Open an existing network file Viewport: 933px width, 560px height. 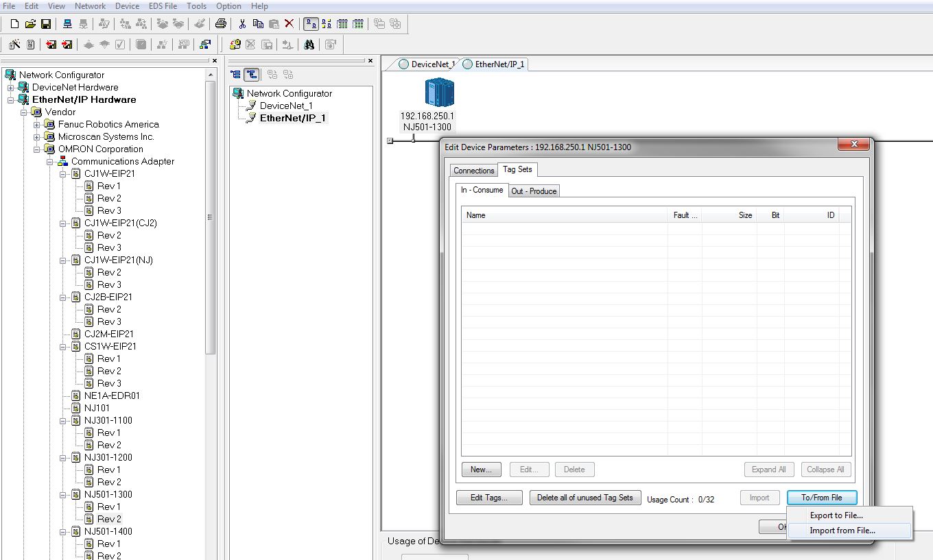pyautogui.click(x=30, y=23)
